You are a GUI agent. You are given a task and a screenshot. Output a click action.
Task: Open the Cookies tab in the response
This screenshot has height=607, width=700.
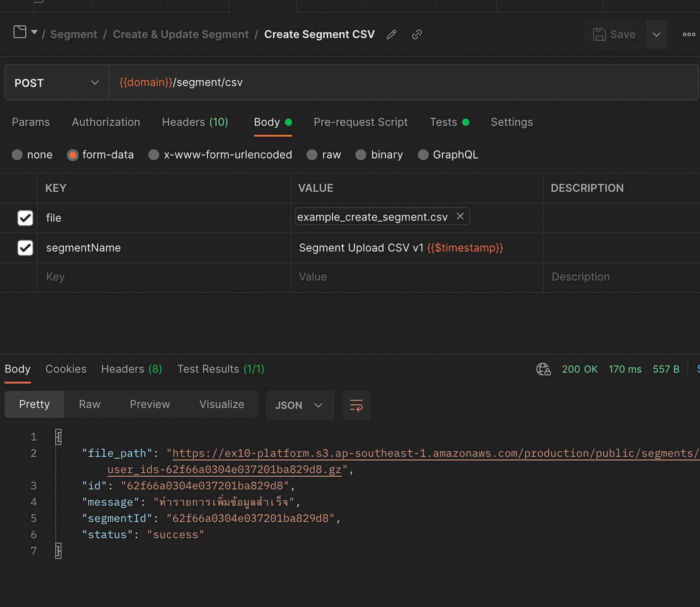[x=65, y=369]
